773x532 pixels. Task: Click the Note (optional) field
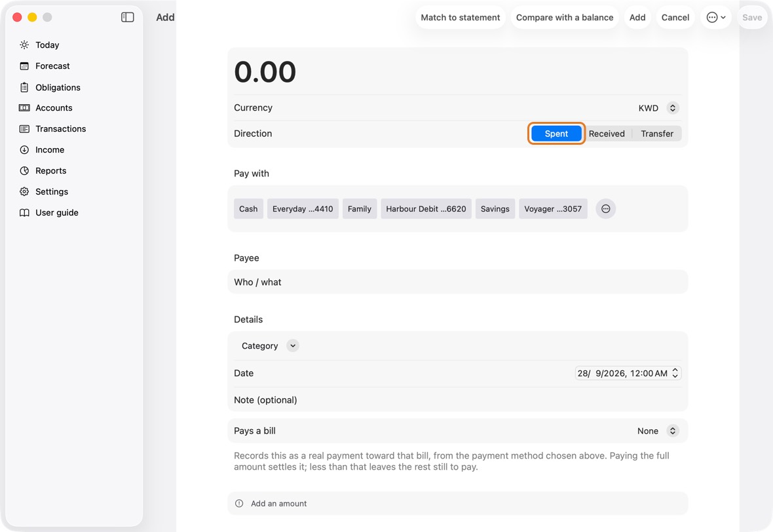coord(457,400)
